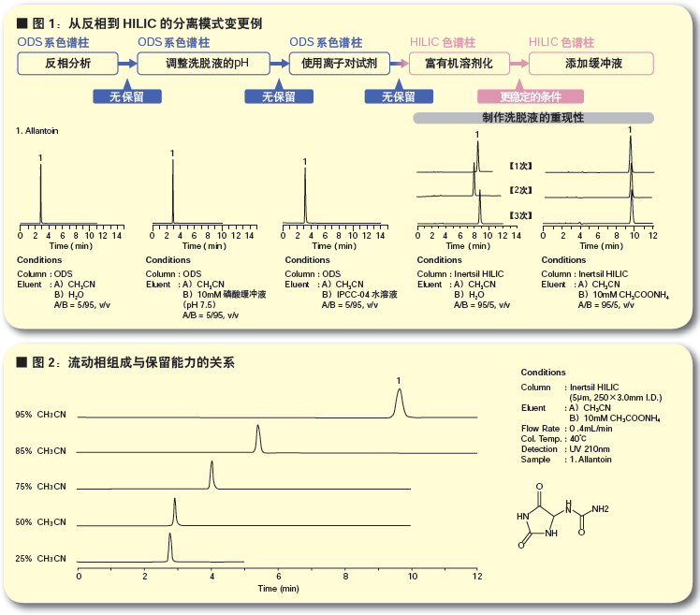Select the 【1次】 chromatogram label
The width and height of the screenshot is (700, 615).
coord(519,166)
